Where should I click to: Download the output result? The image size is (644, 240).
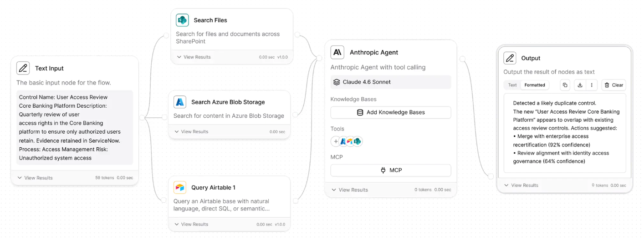[580, 85]
